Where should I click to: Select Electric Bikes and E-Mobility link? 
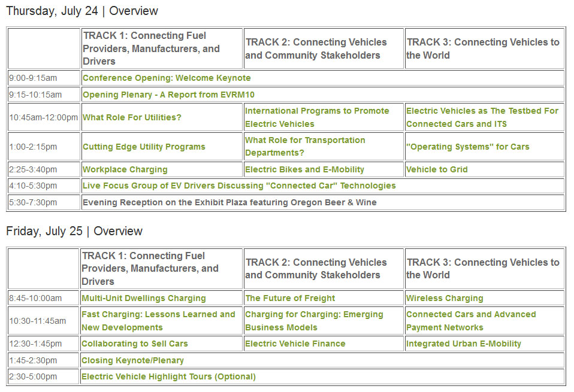coord(304,169)
